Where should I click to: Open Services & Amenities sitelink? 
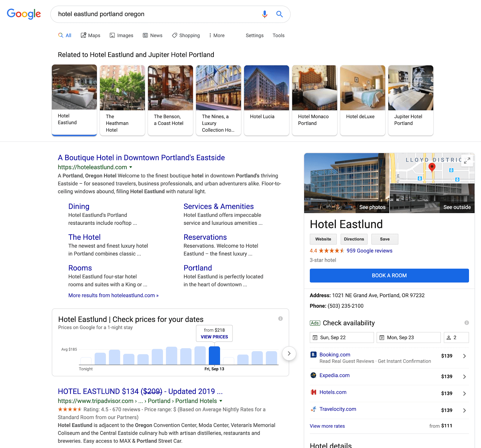tap(219, 206)
